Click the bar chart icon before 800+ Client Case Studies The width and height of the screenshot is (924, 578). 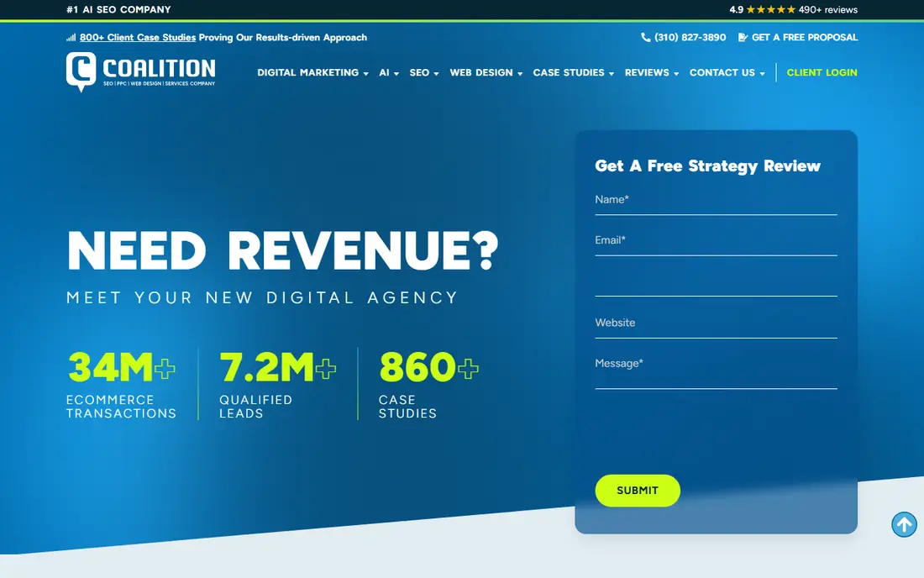coord(71,38)
